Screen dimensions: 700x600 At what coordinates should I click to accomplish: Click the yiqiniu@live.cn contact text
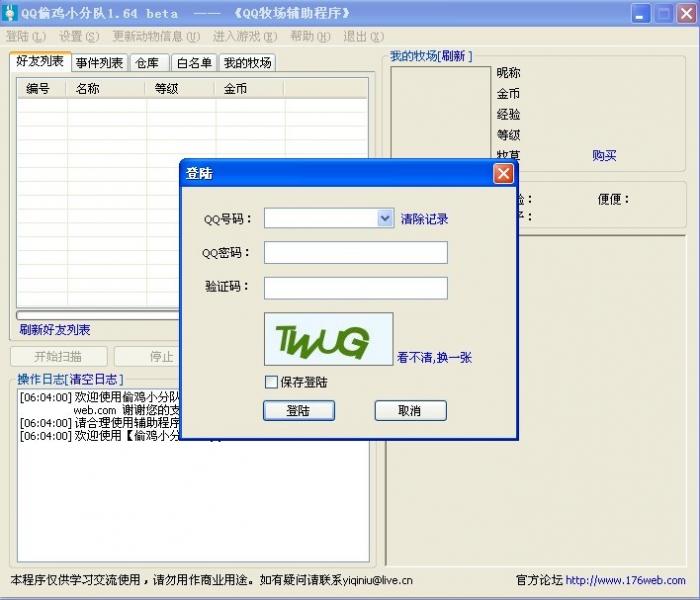click(378, 580)
